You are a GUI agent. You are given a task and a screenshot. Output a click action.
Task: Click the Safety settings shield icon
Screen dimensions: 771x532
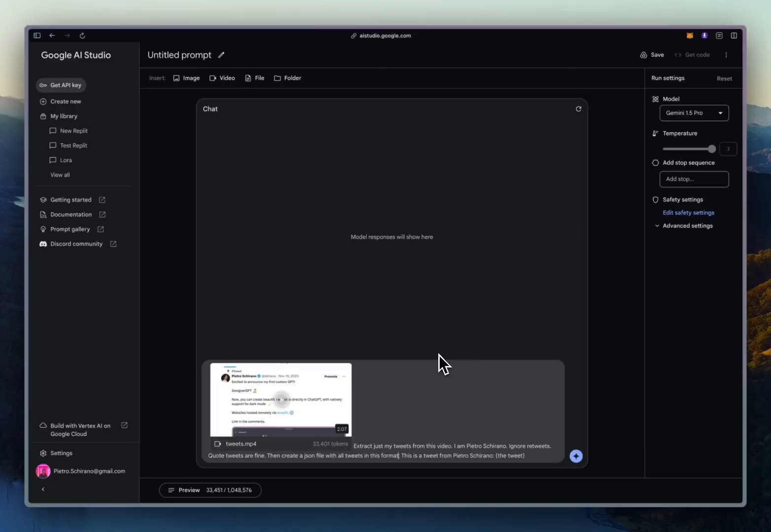(x=655, y=200)
